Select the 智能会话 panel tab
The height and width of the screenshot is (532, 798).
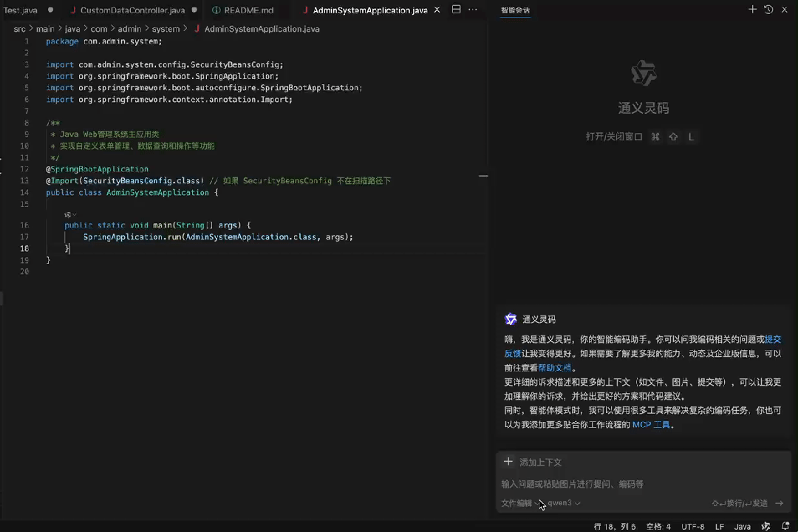point(515,10)
